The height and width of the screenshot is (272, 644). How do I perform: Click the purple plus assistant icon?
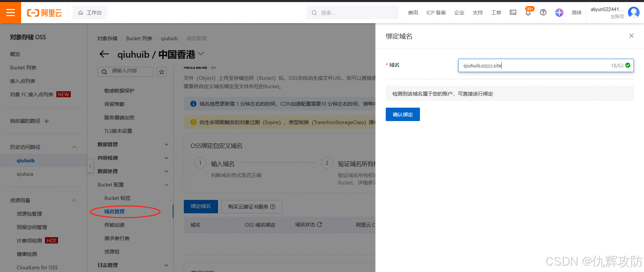[559, 13]
